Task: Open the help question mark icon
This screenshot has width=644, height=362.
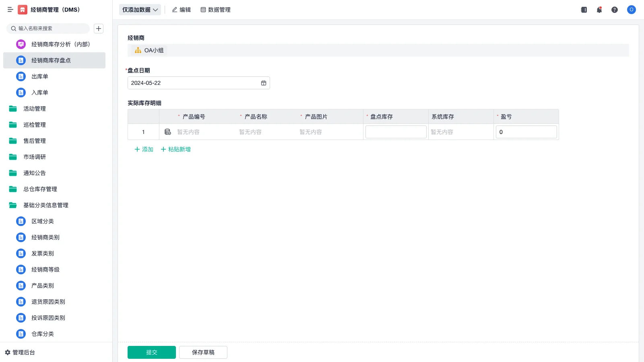Action: (x=615, y=10)
